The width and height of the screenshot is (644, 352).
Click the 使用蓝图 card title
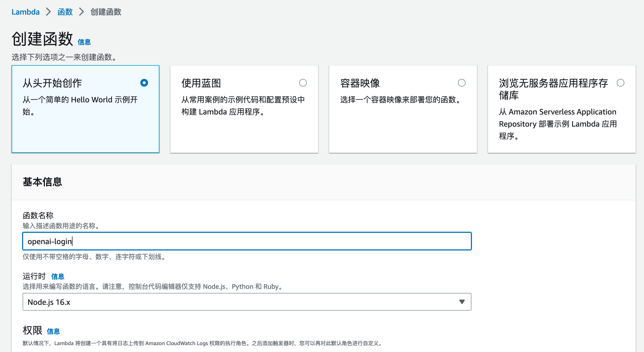[201, 83]
